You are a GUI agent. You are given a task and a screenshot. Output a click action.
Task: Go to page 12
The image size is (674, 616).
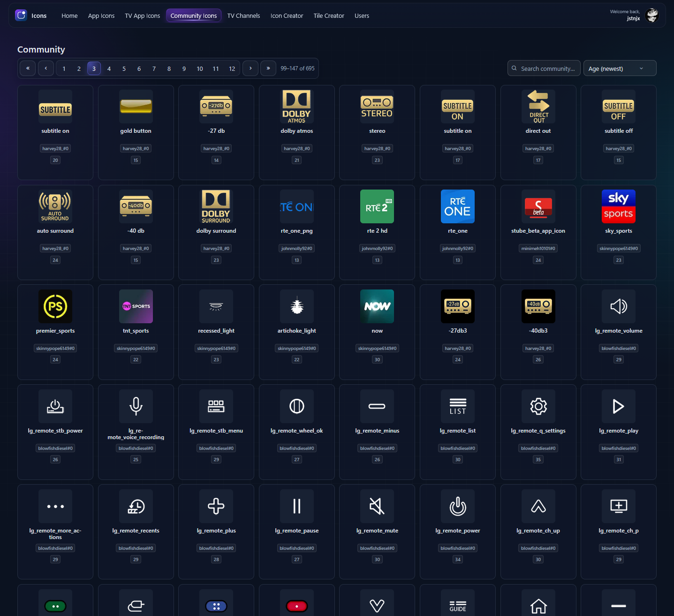point(232,68)
